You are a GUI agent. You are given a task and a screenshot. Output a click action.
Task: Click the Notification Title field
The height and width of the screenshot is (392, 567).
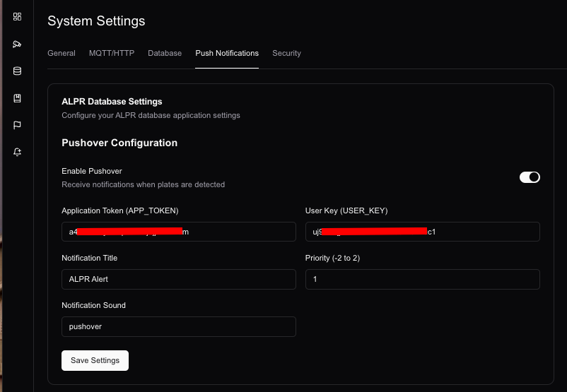pos(178,279)
